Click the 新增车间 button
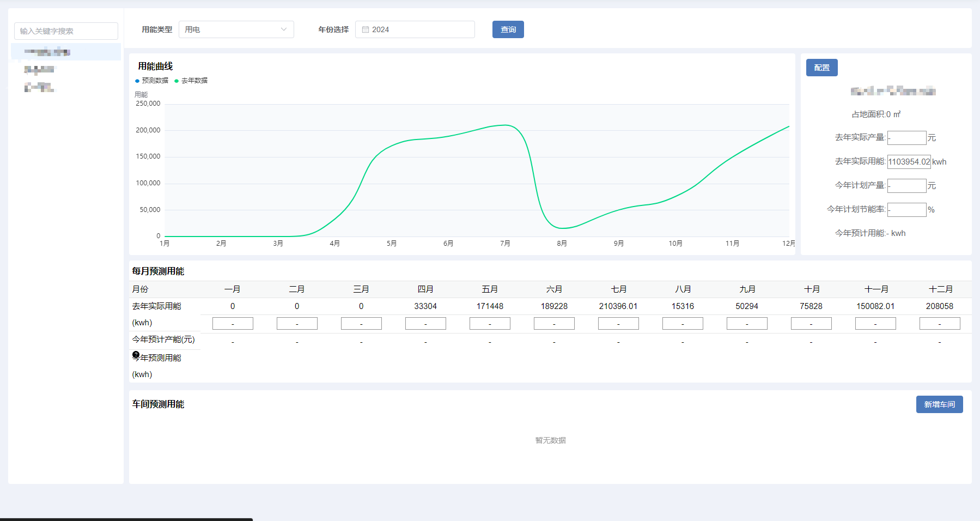 940,404
